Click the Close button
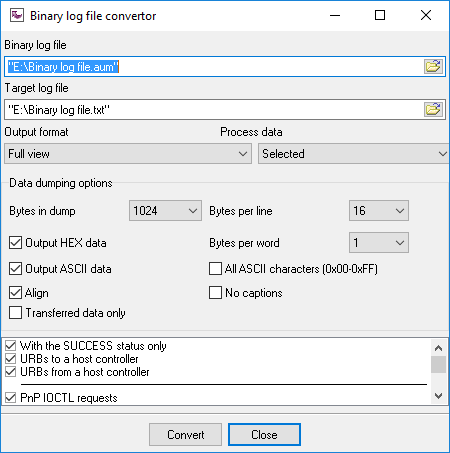Screen dimensions: 450x453 (x=264, y=435)
